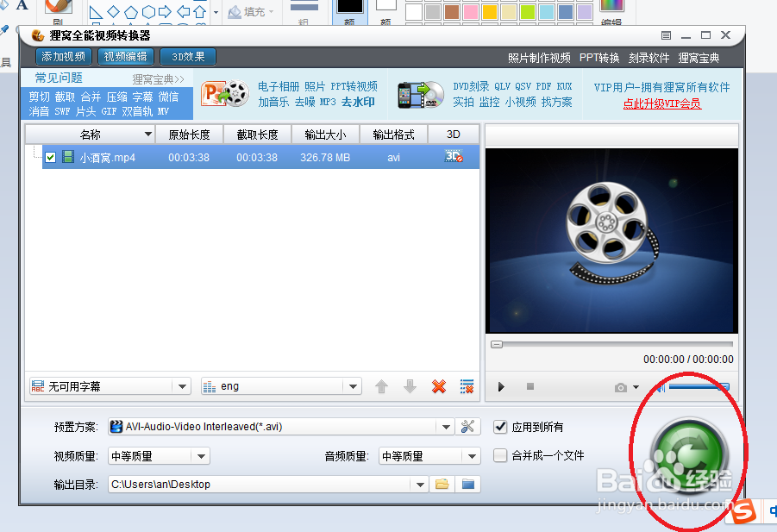
Task: Enable 合并成一个文件 checkbox
Action: 500,455
